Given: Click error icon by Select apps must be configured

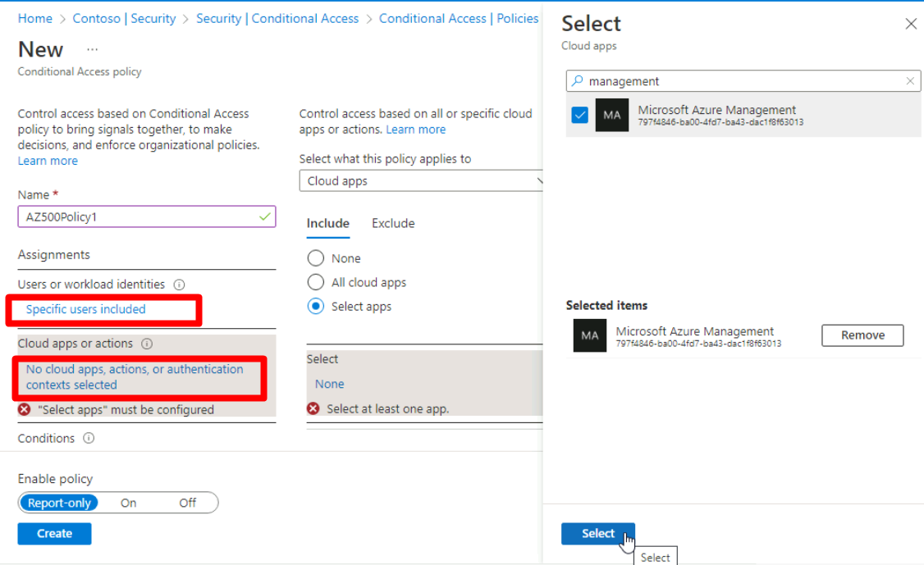Looking at the screenshot, I should 24,409.
